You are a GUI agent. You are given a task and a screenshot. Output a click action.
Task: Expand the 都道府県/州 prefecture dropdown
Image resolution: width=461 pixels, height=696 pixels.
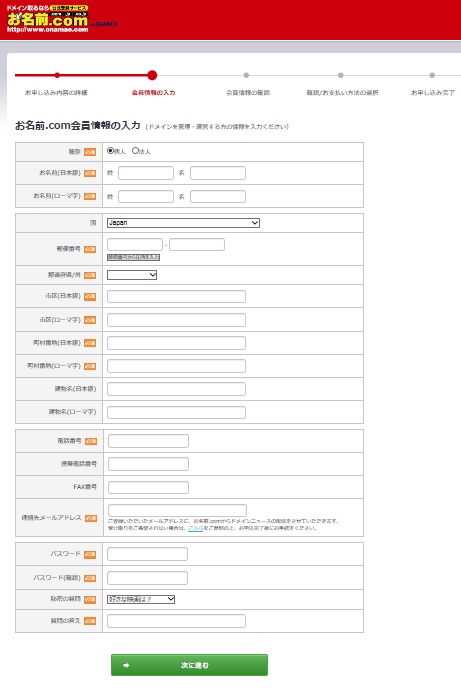click(132, 275)
